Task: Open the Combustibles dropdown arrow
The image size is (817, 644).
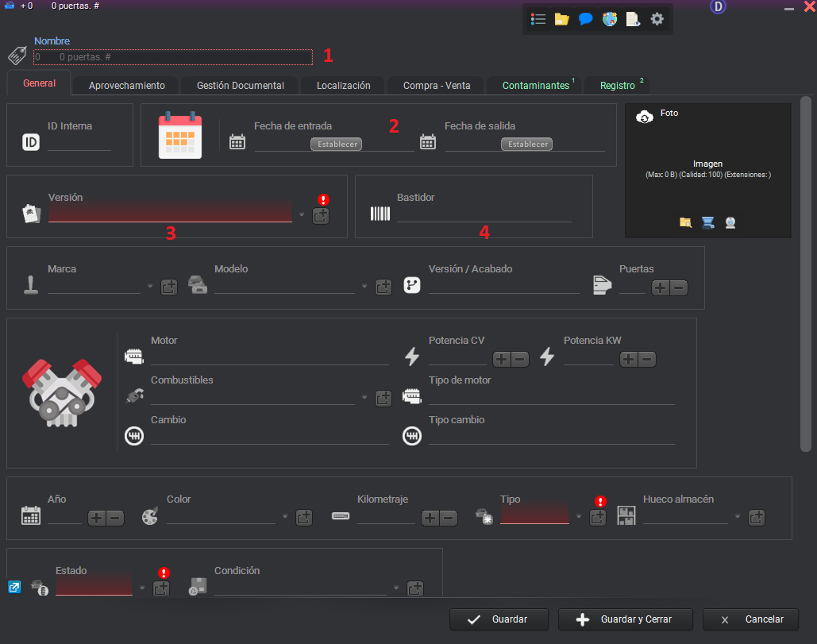Action: pos(365,398)
